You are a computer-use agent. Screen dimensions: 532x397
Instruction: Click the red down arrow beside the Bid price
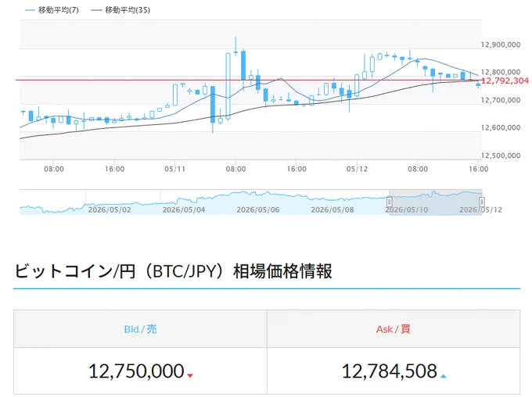[x=190, y=376]
